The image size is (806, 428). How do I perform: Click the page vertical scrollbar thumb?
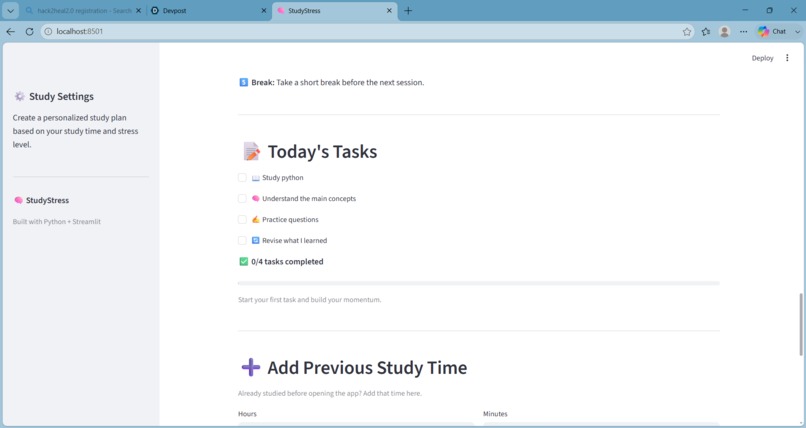point(800,324)
